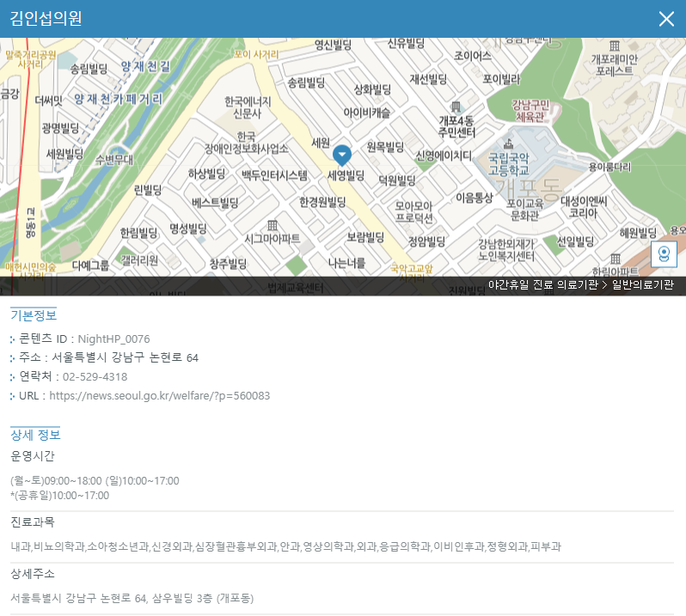
Task: Click the 한국에너지 신문사 map label
Action: 248,107
